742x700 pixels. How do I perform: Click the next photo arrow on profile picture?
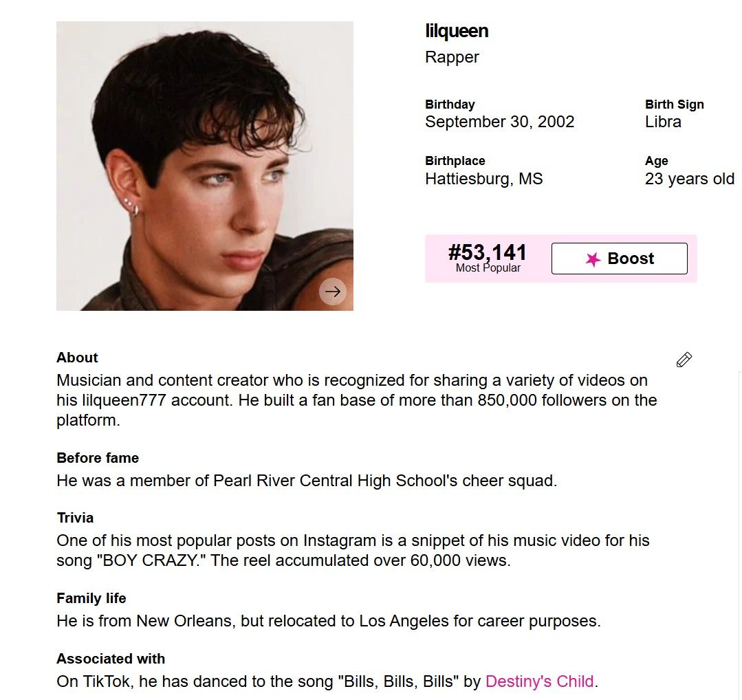(x=333, y=292)
